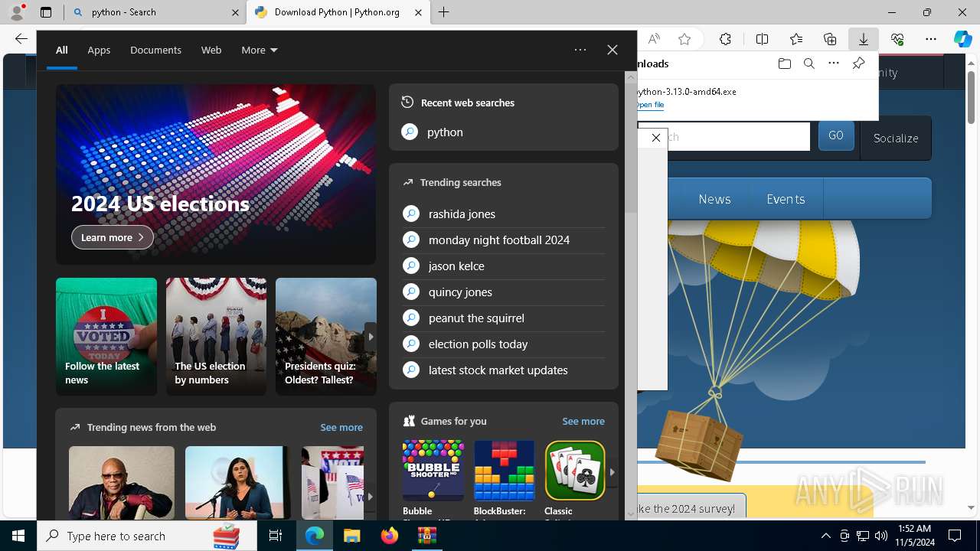
Task: Click Learn more on 2024 US elections
Action: [x=113, y=237]
